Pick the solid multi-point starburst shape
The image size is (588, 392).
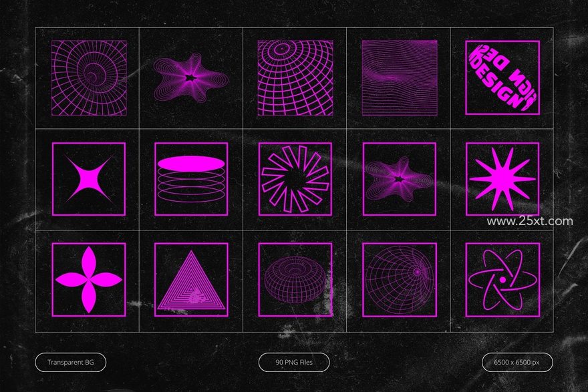[x=502, y=179]
